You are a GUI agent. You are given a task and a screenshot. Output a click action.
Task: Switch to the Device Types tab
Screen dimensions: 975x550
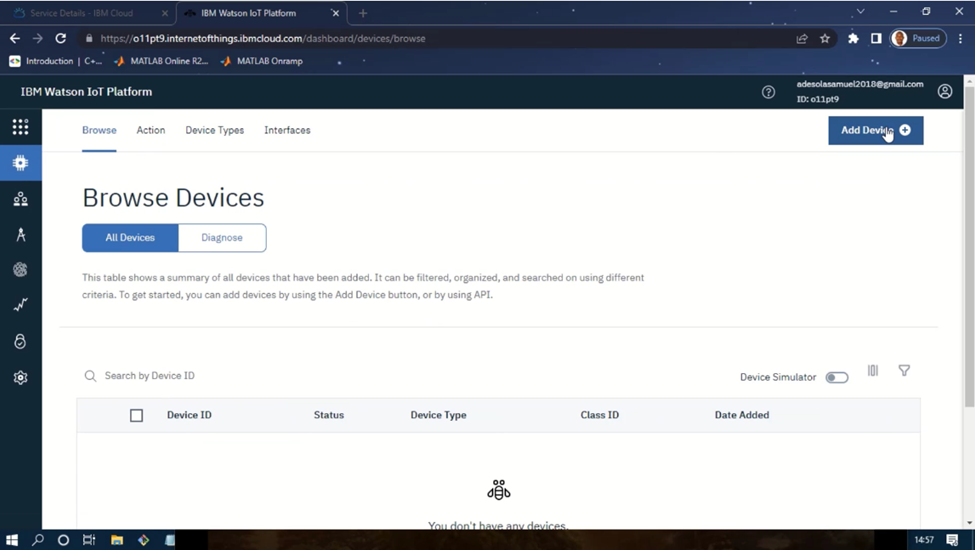215,130
